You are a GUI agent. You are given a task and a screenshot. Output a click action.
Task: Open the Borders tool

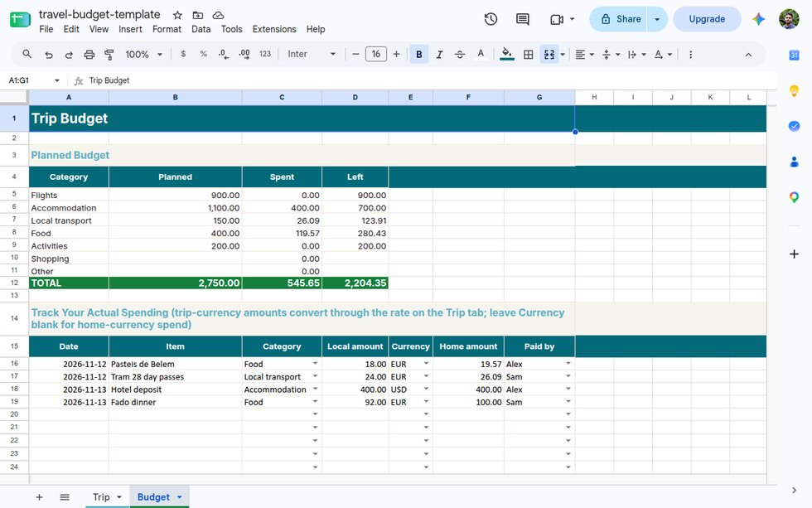529,55
